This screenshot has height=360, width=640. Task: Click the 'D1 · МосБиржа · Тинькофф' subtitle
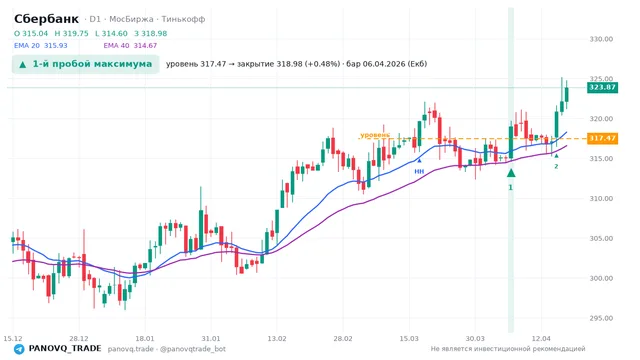coord(147,19)
